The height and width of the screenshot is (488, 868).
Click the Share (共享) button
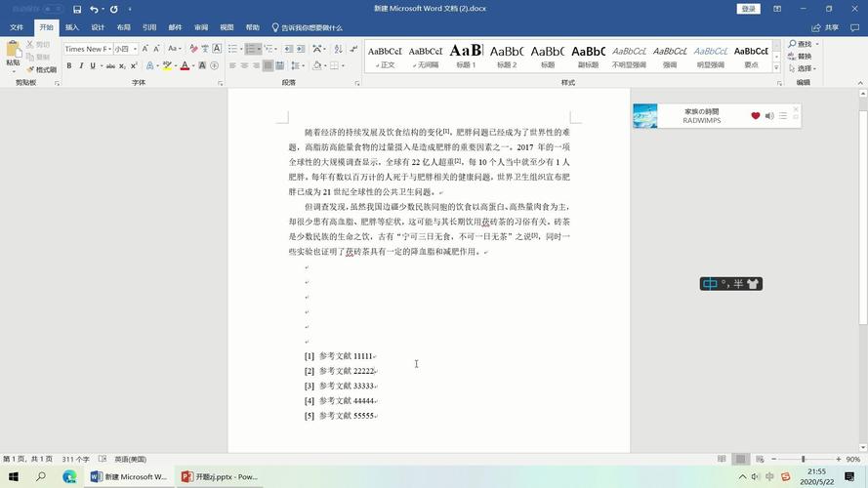[x=825, y=27]
